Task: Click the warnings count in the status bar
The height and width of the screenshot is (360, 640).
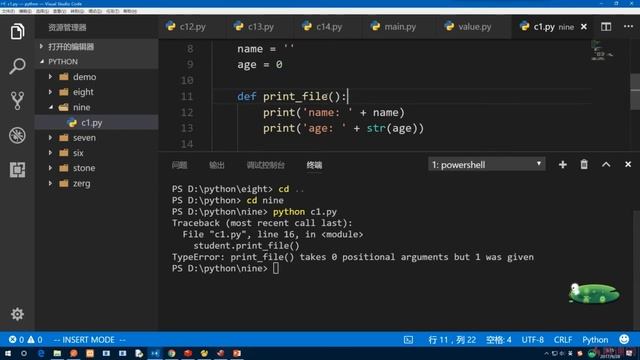Action: point(35,340)
